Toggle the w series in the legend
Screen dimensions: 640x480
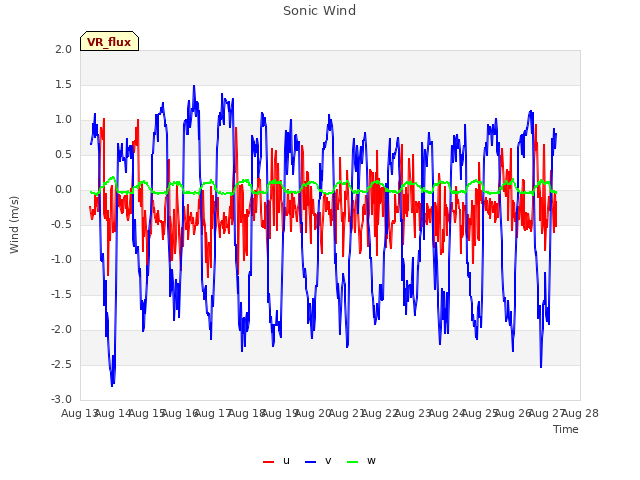pos(361,461)
